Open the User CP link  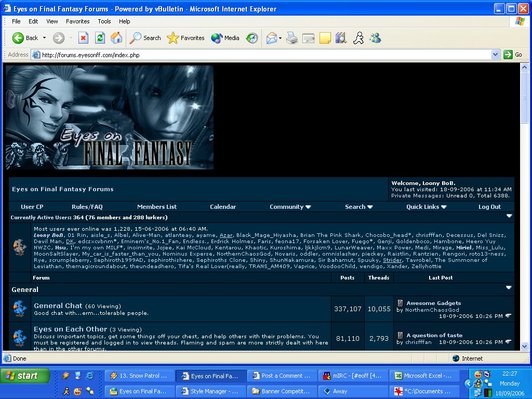32,207
